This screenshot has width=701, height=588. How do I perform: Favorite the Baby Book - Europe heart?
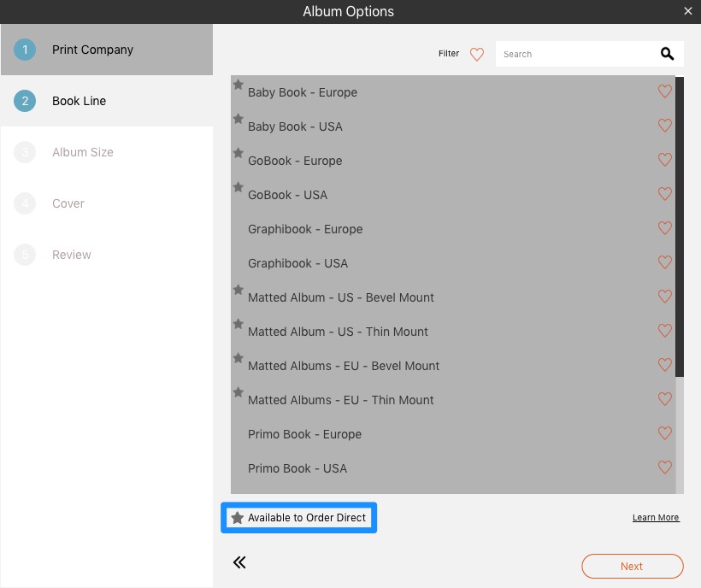click(665, 91)
